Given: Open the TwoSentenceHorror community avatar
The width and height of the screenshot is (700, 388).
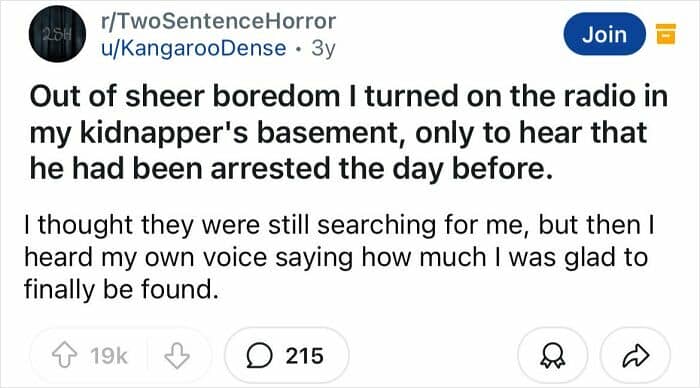Looking at the screenshot, I should tap(58, 34).
